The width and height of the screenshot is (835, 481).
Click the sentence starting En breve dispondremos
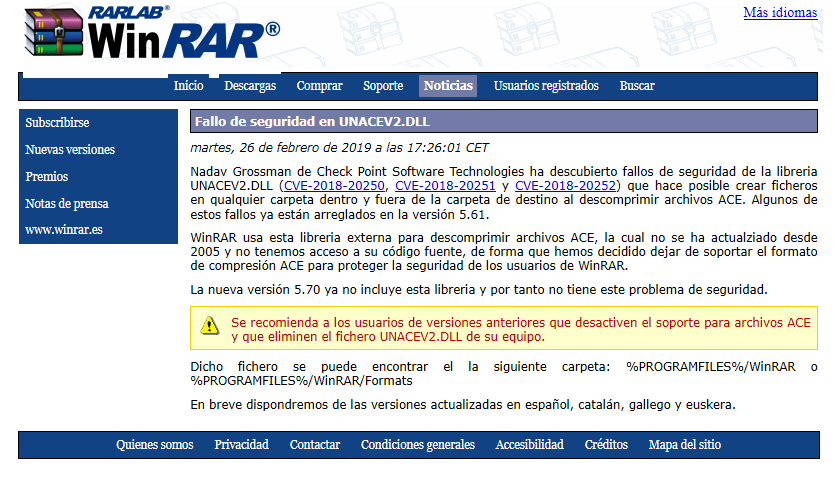pyautogui.click(x=463, y=405)
